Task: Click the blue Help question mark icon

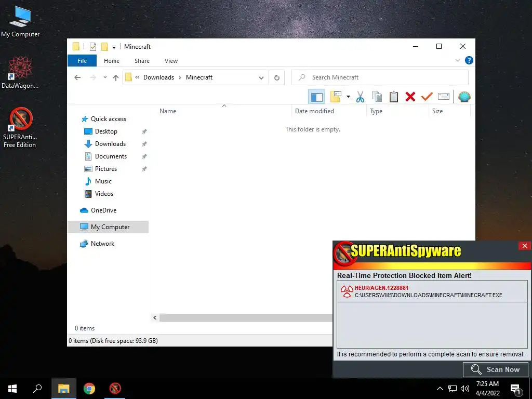Action: tap(469, 60)
